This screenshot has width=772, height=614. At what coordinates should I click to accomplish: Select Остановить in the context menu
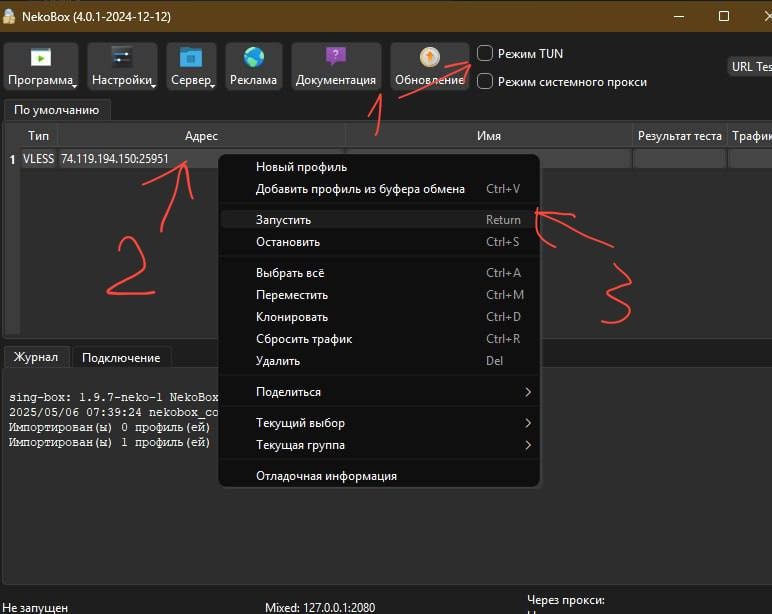[379, 242]
